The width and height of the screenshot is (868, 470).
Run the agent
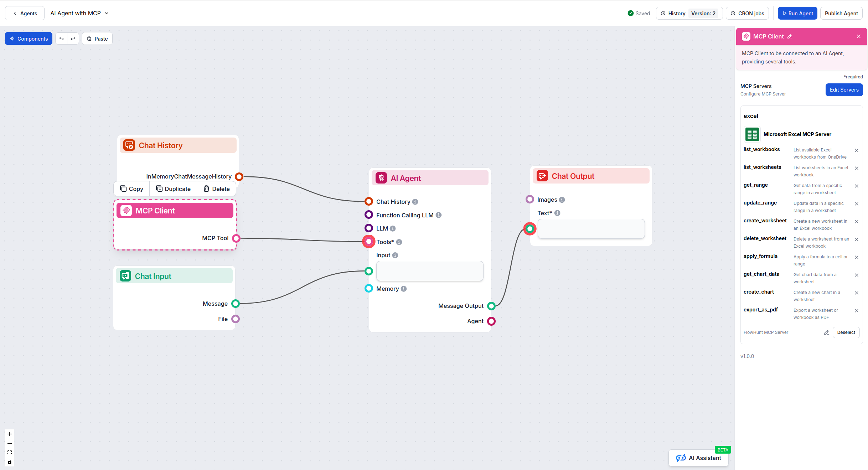[x=797, y=13]
